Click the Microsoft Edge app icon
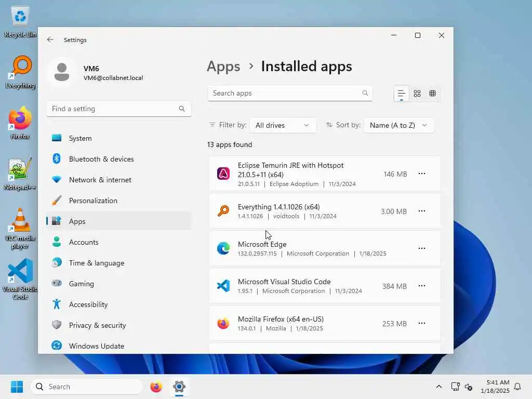 [x=223, y=248]
